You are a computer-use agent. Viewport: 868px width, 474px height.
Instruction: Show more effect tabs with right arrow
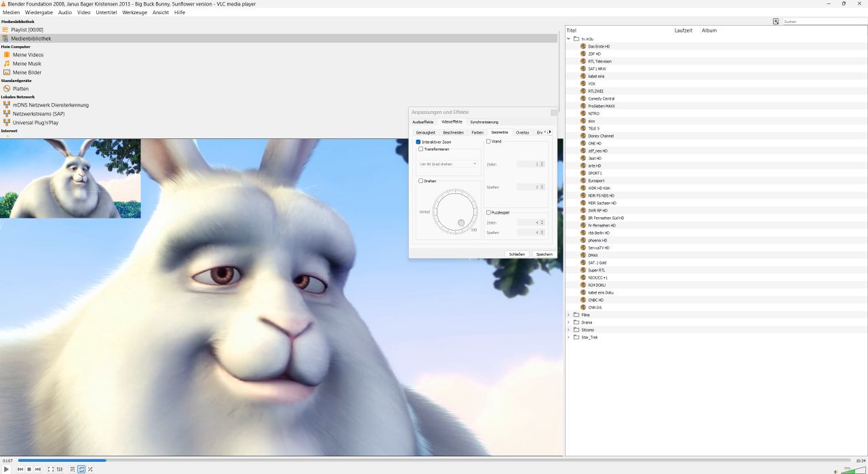click(x=550, y=132)
